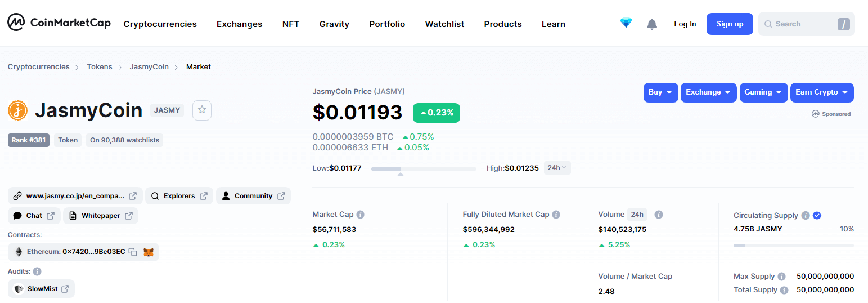Open the Whitepaper link
This screenshot has height=303, width=868.
(x=101, y=216)
